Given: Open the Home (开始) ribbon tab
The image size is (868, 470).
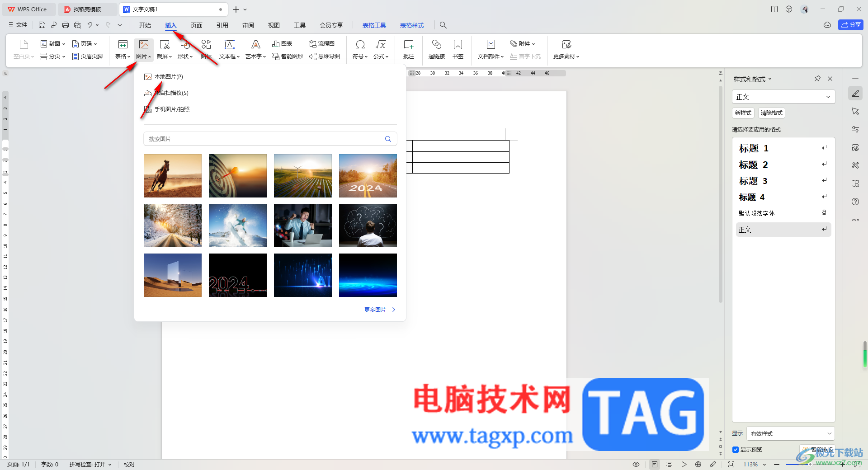Looking at the screenshot, I should pos(145,25).
